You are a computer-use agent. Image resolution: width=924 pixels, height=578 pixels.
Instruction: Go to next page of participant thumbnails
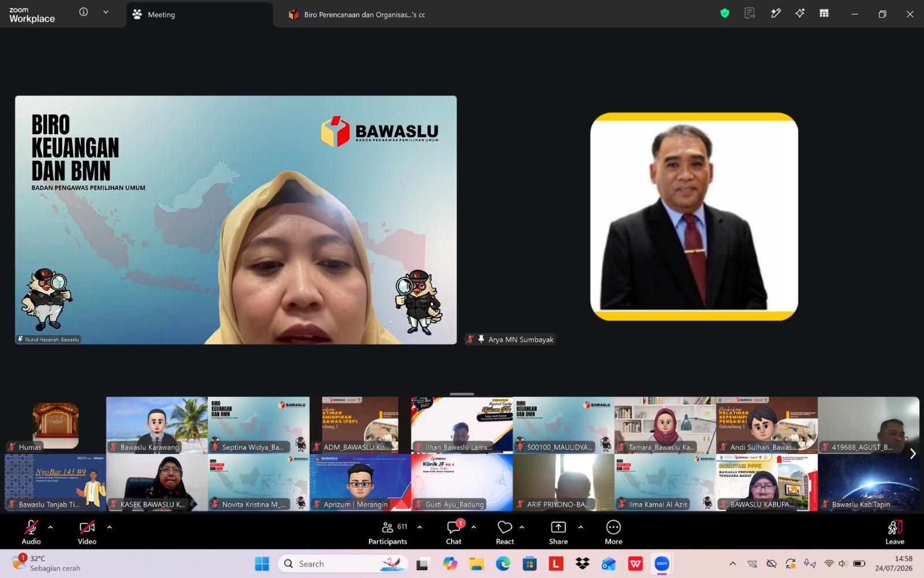tap(912, 454)
